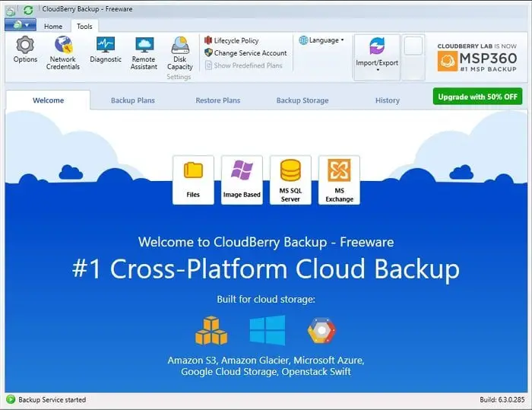Open the Welcome tab
The width and height of the screenshot is (532, 410).
click(48, 100)
